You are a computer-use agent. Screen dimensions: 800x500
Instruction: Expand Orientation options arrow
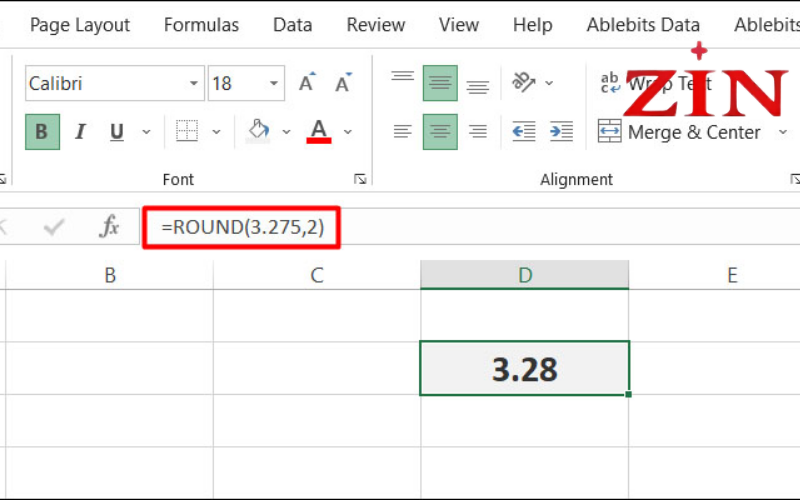pos(549,83)
